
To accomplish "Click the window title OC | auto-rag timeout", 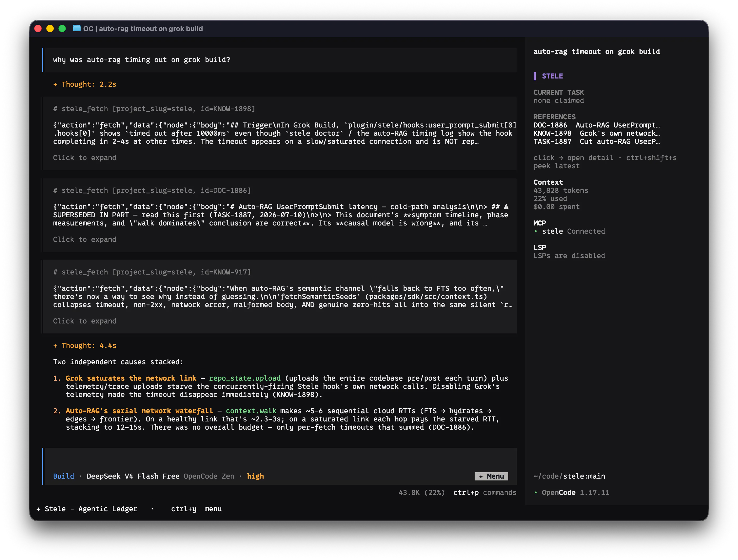I will pos(143,29).
